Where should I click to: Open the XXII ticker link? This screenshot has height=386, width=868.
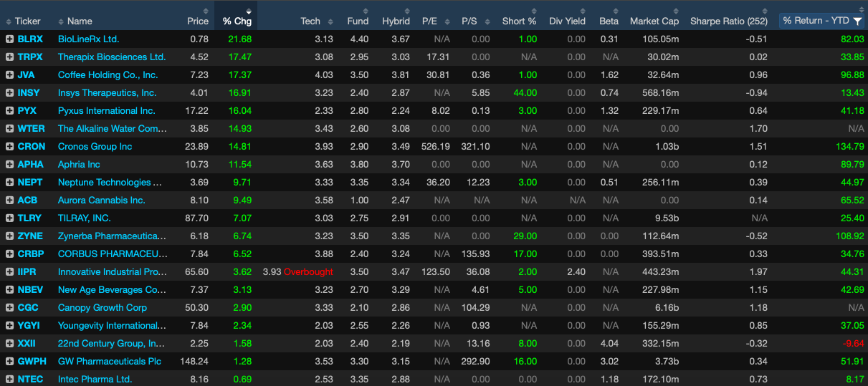click(27, 343)
